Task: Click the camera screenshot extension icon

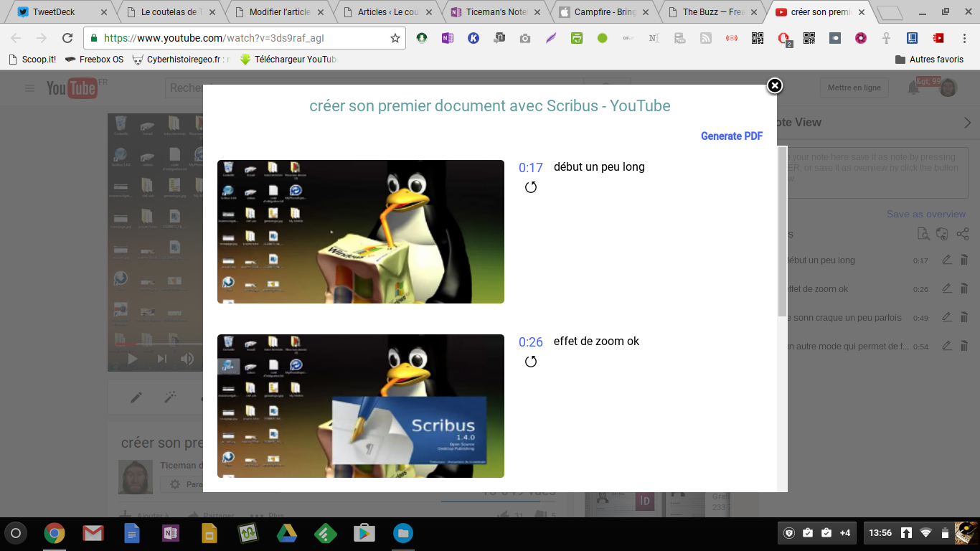Action: (x=525, y=38)
